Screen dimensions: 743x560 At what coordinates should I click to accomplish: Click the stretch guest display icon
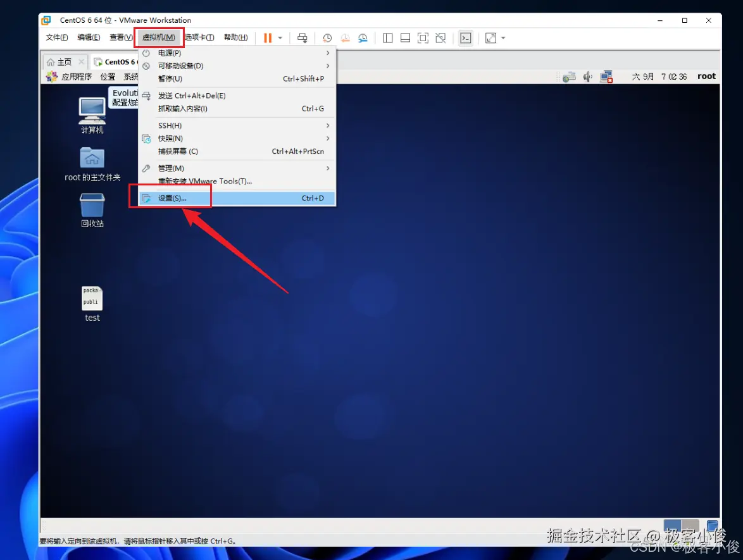pyautogui.click(x=491, y=38)
